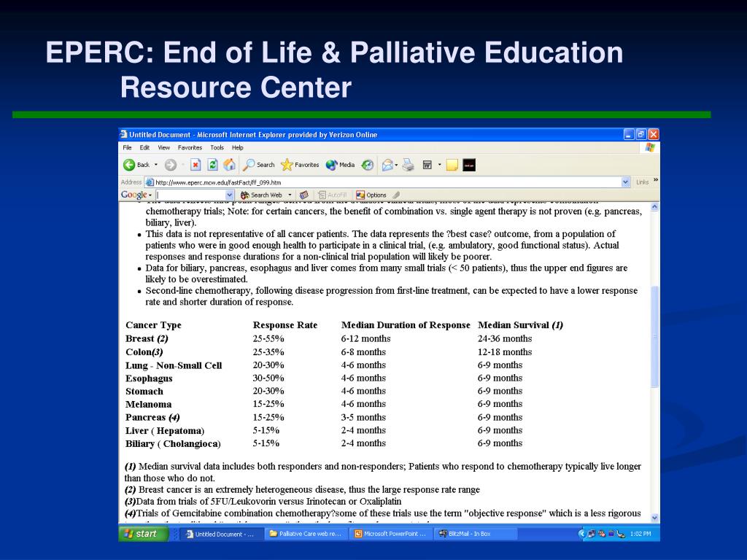Image resolution: width=747 pixels, height=560 pixels.
Task: Expand the Links toolbar chevron
Action: click(656, 180)
